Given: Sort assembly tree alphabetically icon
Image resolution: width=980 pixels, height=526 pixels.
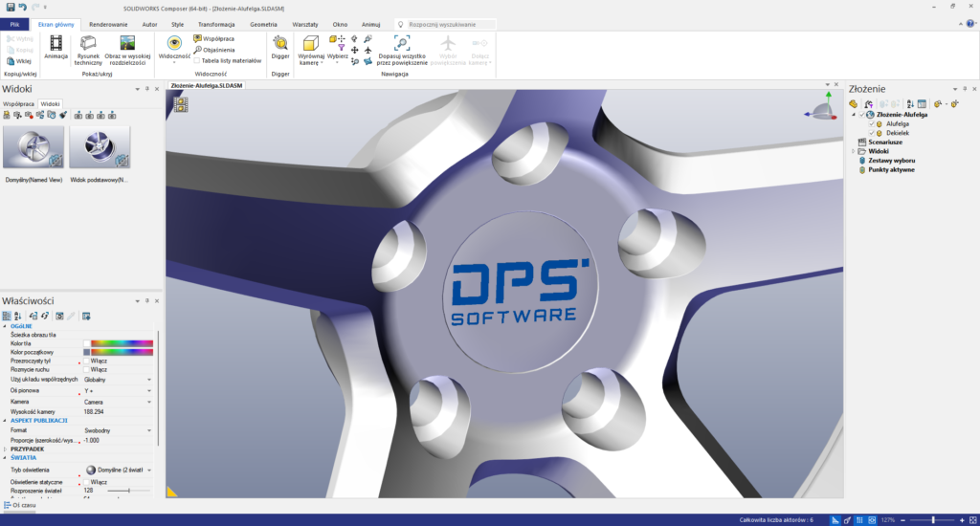Looking at the screenshot, I should point(909,103).
